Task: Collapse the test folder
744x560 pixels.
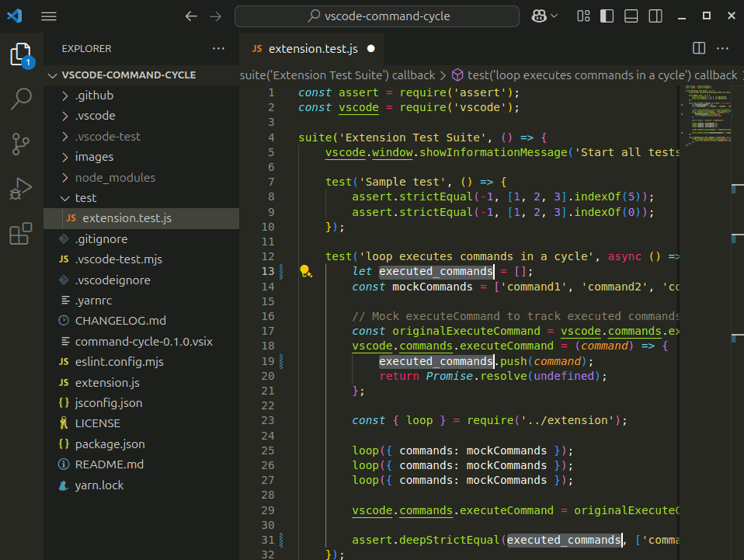Action: pyautogui.click(x=141, y=198)
